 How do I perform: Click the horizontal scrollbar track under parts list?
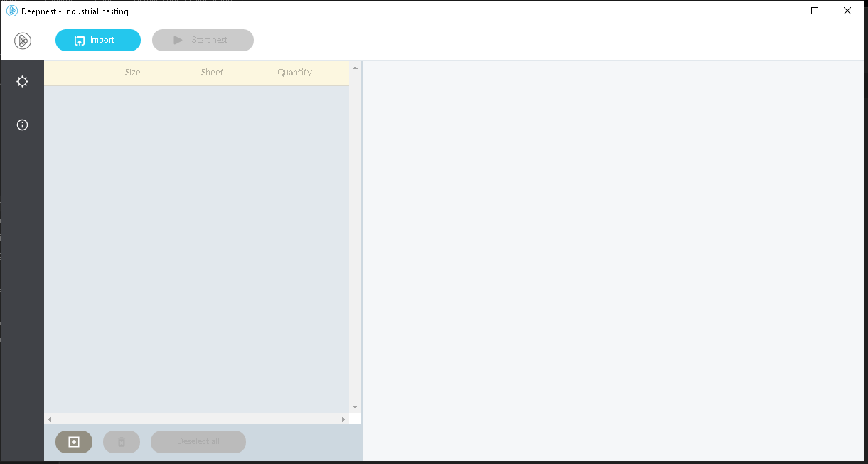(x=196, y=420)
